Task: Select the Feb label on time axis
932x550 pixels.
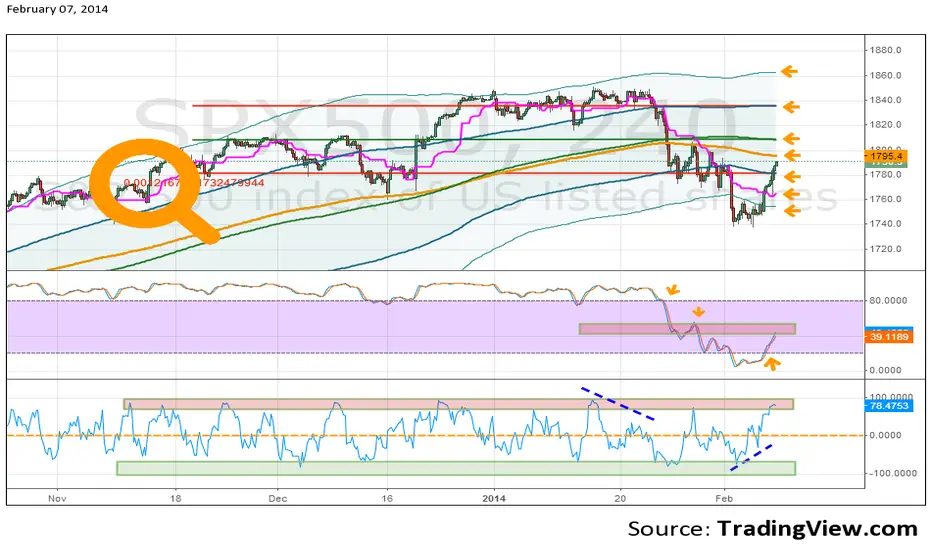Action: pos(723,498)
